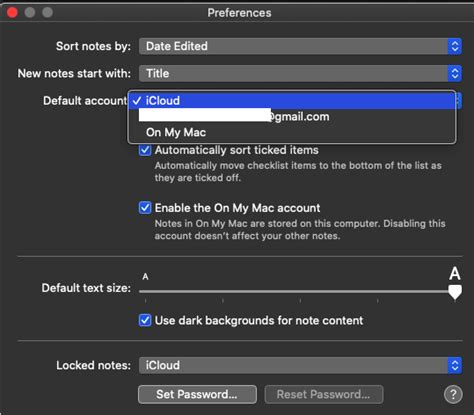Select iCloud as default account

pyautogui.click(x=292, y=101)
